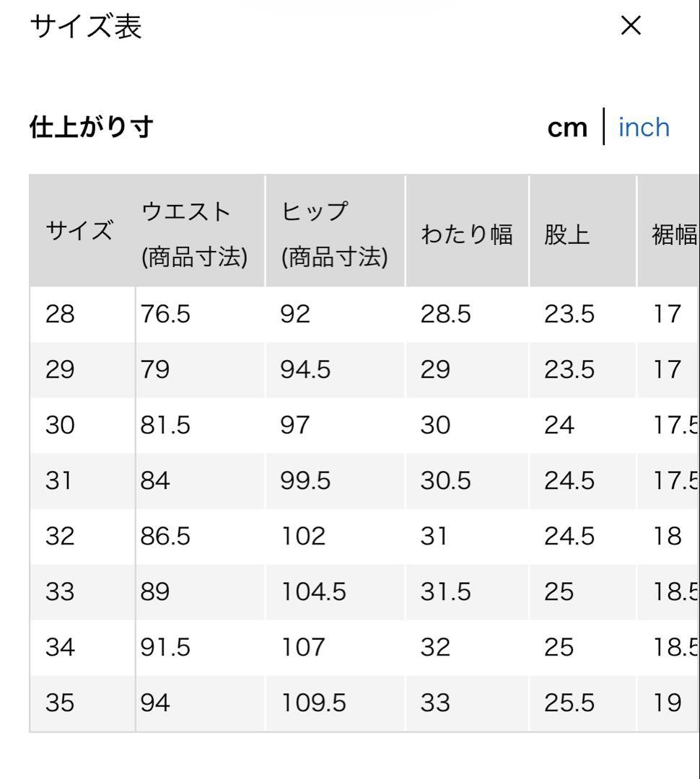
Task: Click the サイズ column header
Action: coord(82,231)
